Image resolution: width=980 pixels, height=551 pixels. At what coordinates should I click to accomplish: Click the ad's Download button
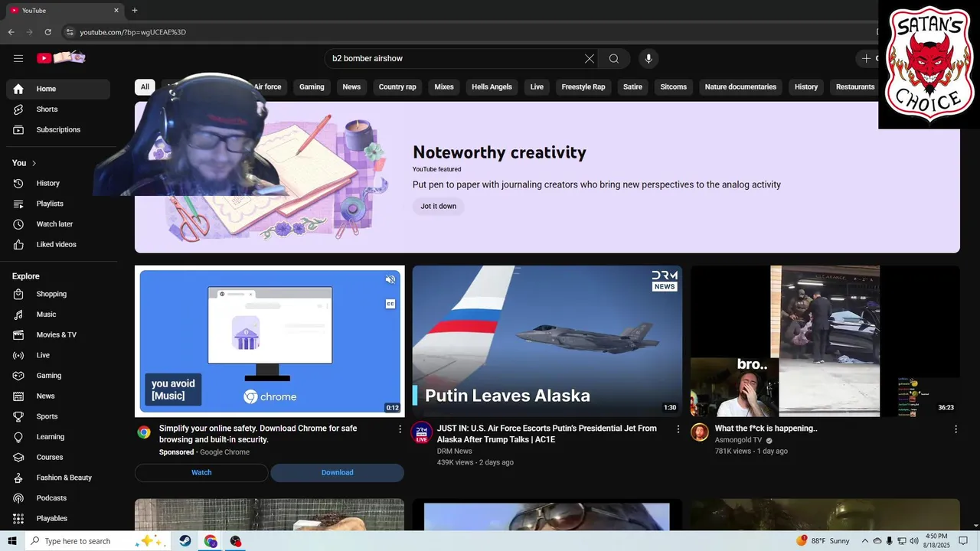337,473
